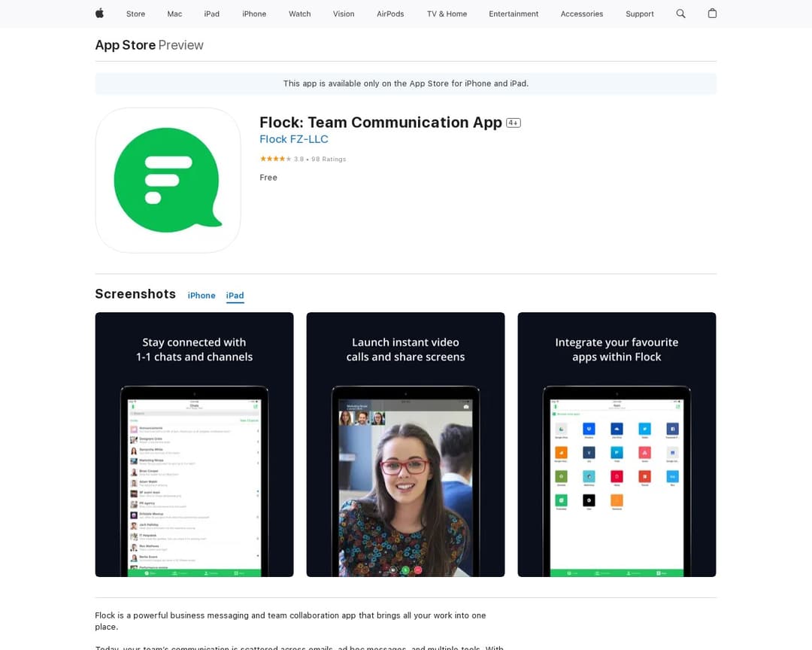The width and height of the screenshot is (812, 650).
Task: Select the iPad screenshots tab
Action: (x=235, y=296)
